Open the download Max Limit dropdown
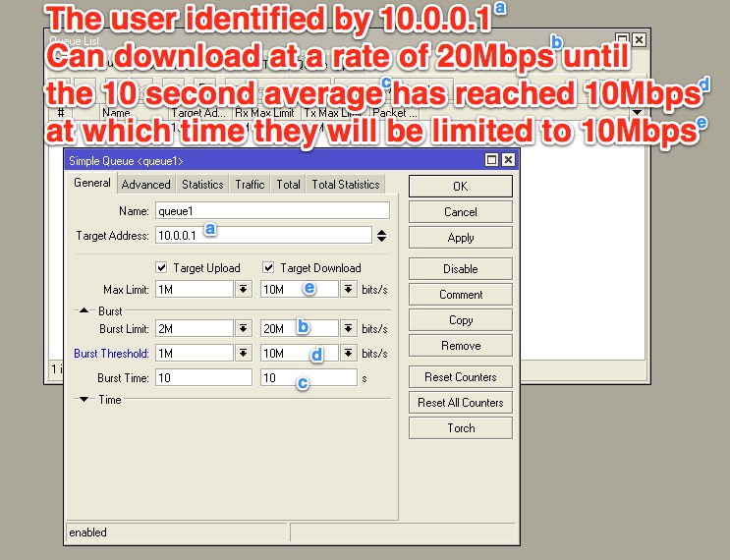730x560 pixels. click(x=347, y=289)
